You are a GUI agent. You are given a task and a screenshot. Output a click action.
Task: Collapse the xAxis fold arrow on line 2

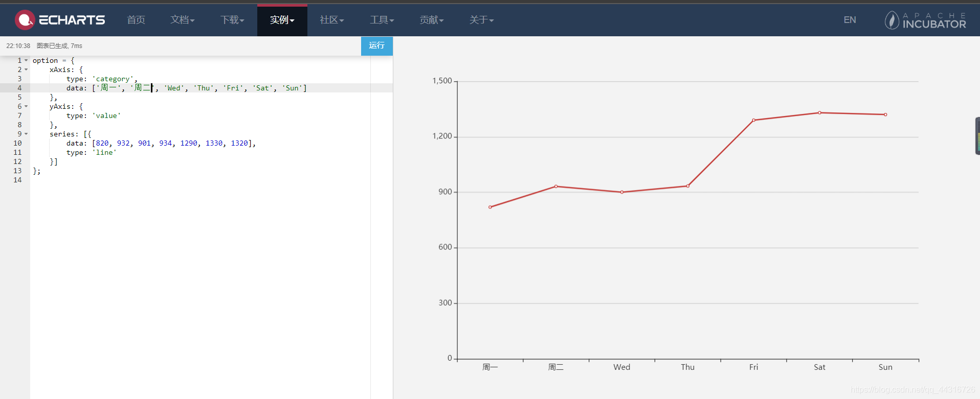26,69
